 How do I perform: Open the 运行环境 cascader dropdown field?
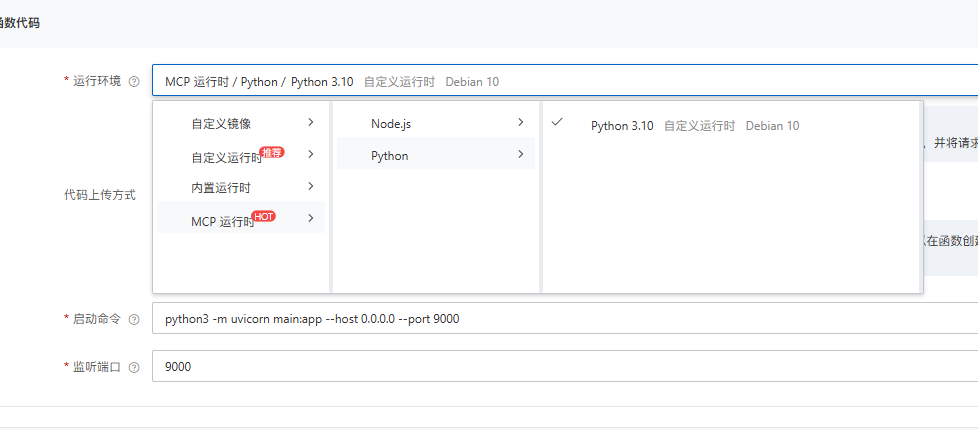tap(565, 81)
